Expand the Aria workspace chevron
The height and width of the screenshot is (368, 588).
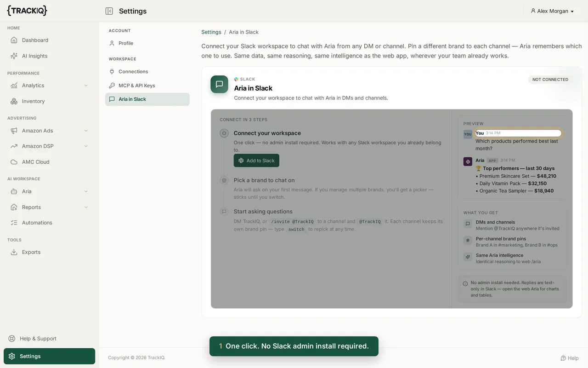(86, 191)
